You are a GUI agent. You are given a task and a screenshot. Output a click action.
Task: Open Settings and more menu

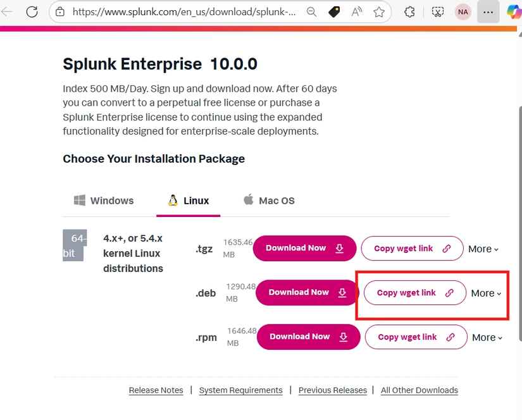pyautogui.click(x=488, y=12)
